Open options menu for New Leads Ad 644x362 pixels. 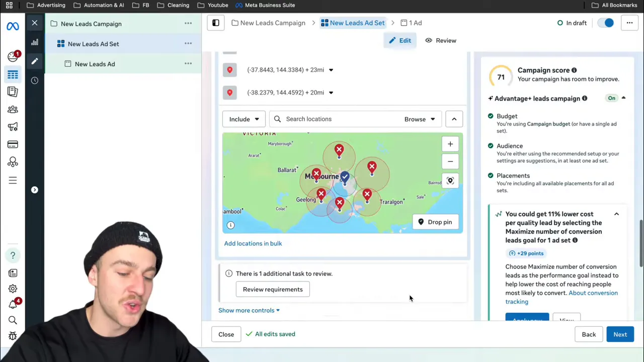click(x=188, y=63)
